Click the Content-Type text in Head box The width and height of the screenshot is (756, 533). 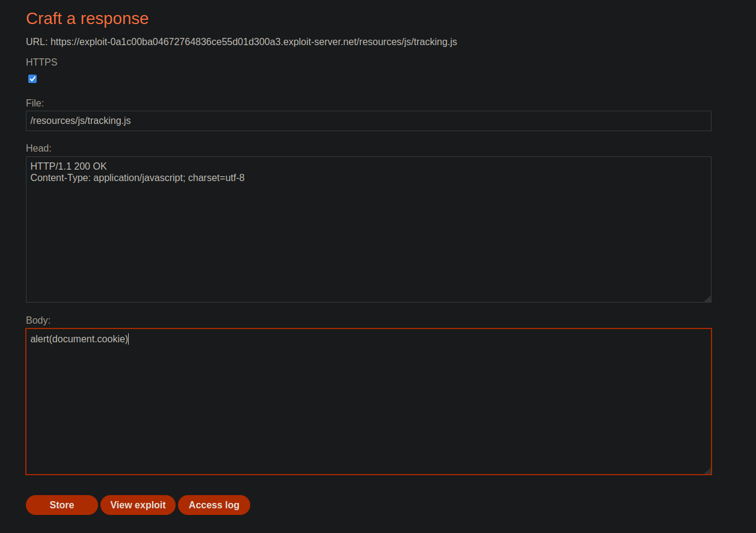[60, 178]
